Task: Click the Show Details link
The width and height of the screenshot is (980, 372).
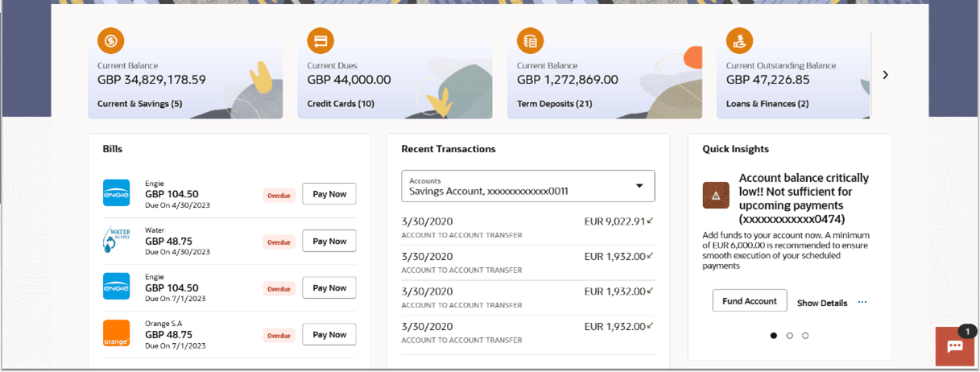Action: click(822, 303)
